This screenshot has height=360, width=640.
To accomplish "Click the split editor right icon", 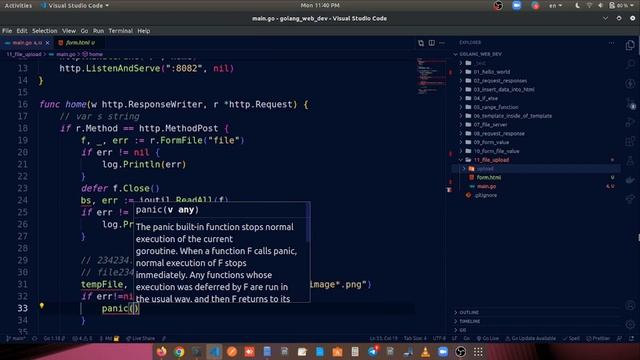I will [x=431, y=43].
